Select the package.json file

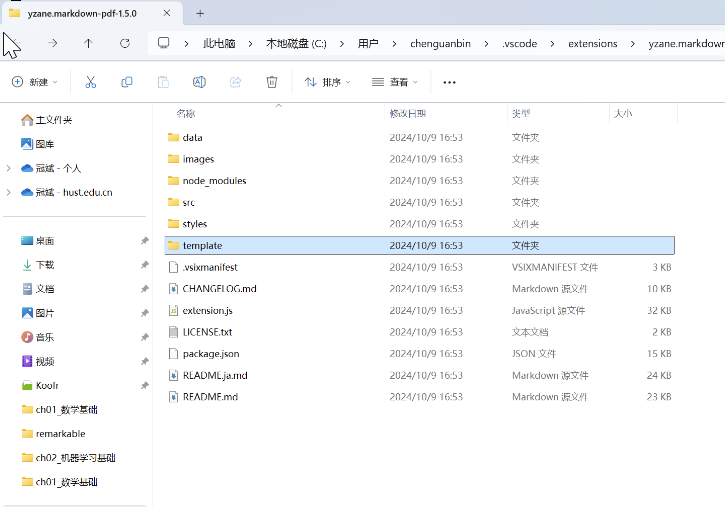pyautogui.click(x=419, y=354)
